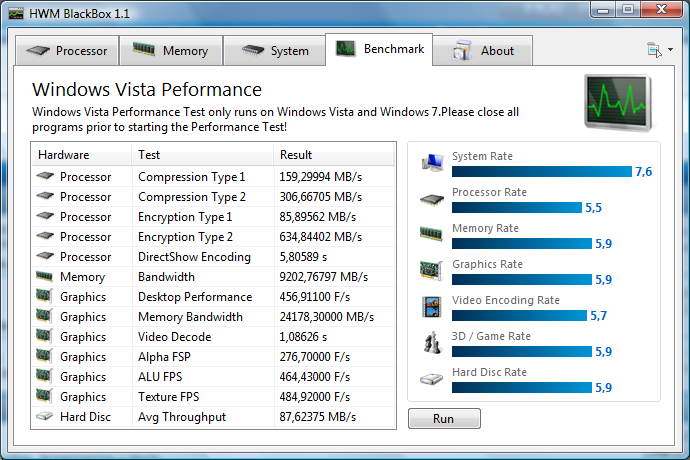Click processor icon in DirectShow Encoding row
This screenshot has height=460, width=690.
tap(45, 256)
